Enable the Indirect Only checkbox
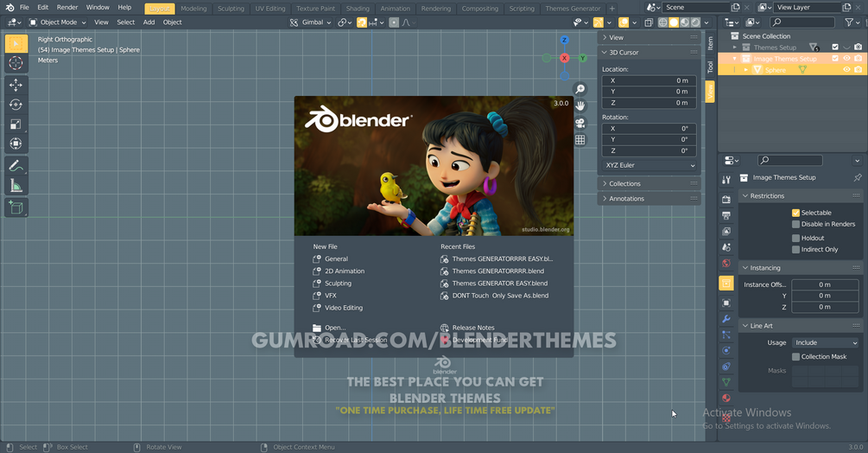The width and height of the screenshot is (868, 453). (x=795, y=250)
